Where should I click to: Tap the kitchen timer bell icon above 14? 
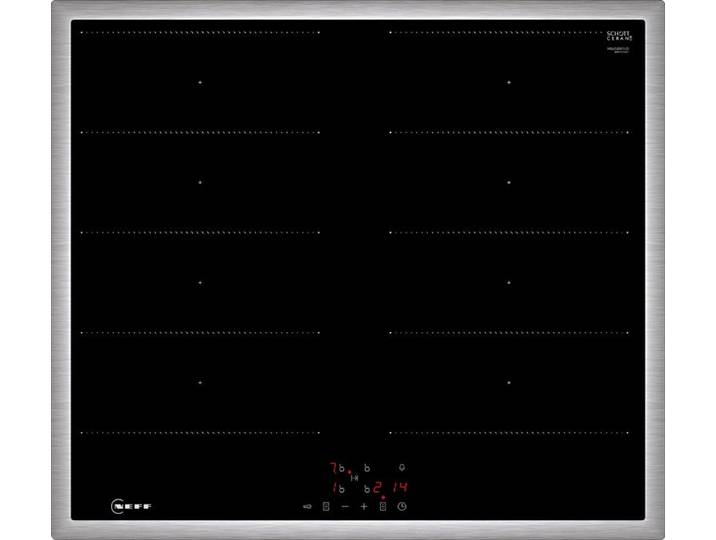[x=402, y=467]
